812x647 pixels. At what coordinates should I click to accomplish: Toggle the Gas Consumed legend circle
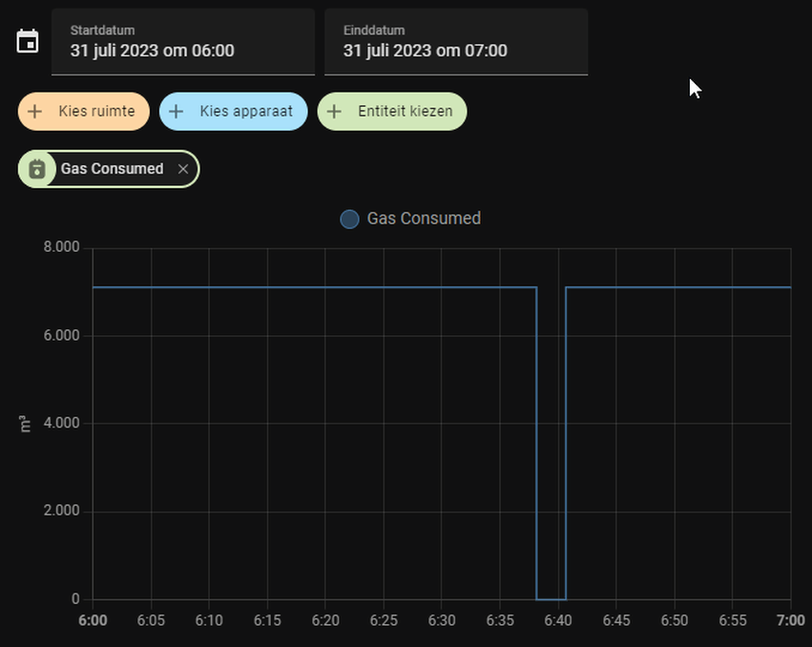349,219
